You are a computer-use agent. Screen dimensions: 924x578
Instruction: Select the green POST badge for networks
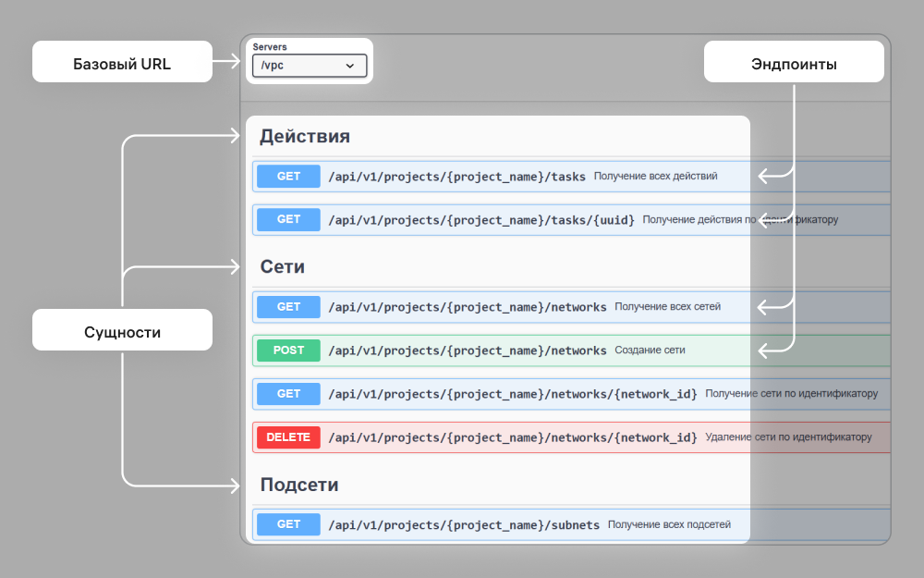(x=288, y=350)
